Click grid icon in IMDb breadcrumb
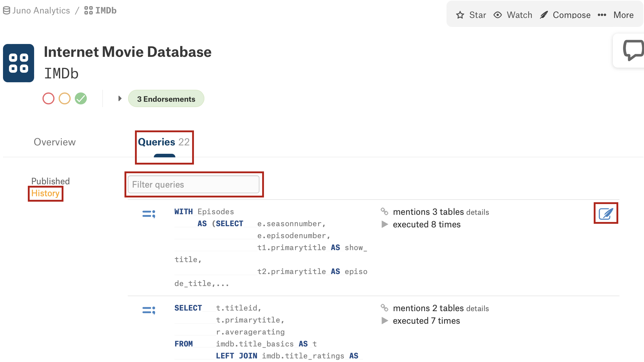Viewport: 644px width, 362px height. [x=88, y=10]
